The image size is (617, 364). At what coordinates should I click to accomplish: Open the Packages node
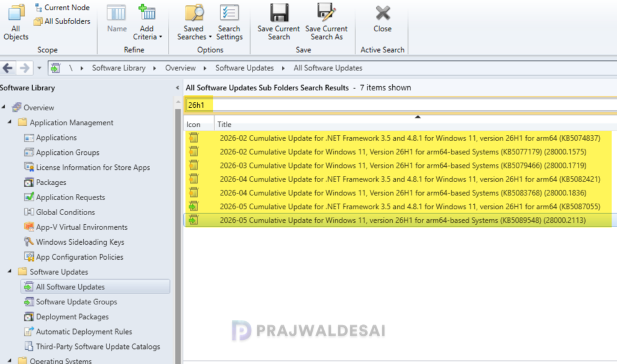(x=45, y=182)
